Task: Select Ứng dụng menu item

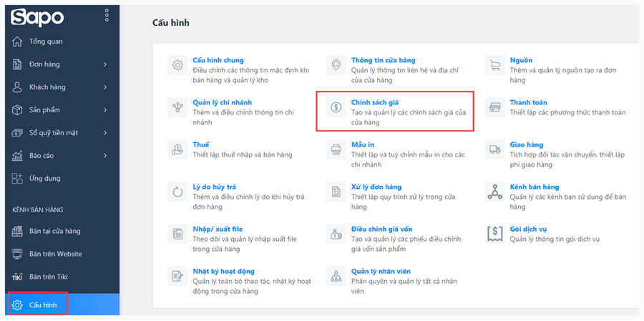Action: point(45,179)
